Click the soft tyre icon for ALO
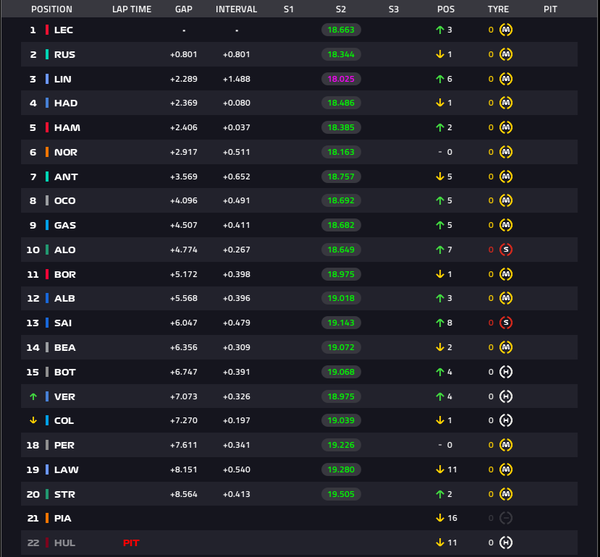The height and width of the screenshot is (557, 600). (x=505, y=250)
